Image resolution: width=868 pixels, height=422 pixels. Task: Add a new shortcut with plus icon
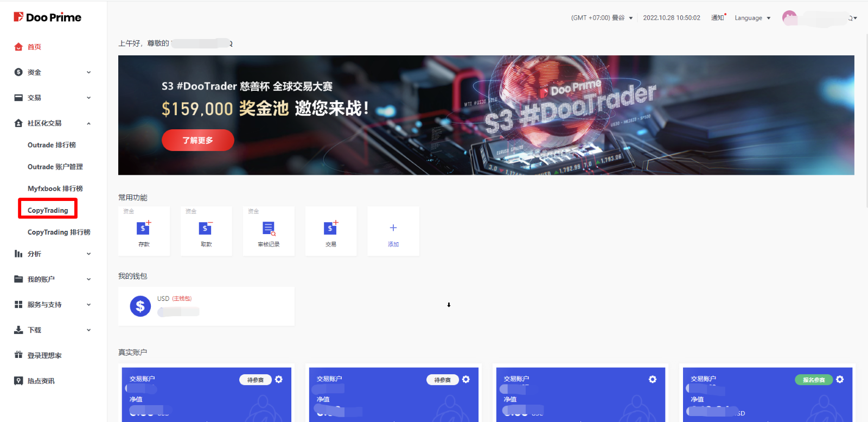pos(393,229)
